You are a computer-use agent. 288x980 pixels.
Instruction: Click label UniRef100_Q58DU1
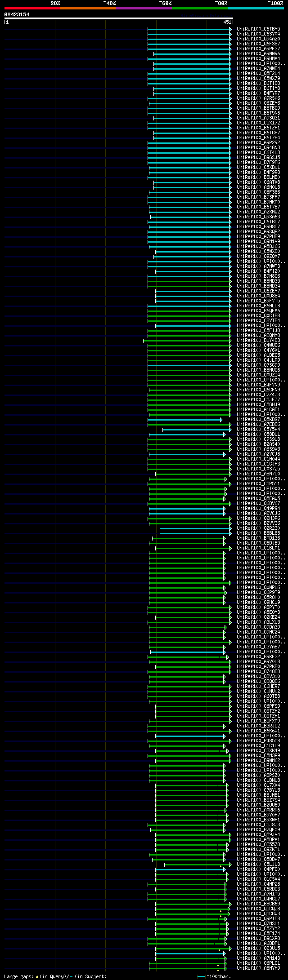(258, 434)
